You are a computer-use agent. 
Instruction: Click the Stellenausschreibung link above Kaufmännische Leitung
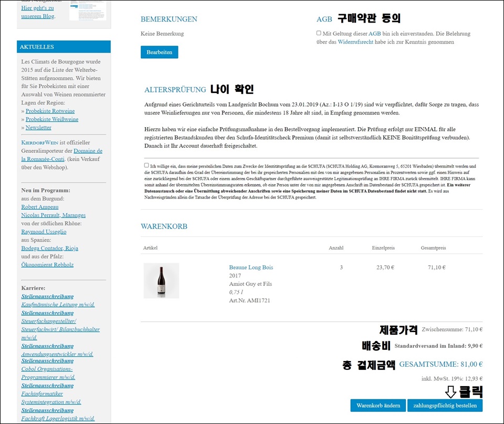click(x=48, y=296)
